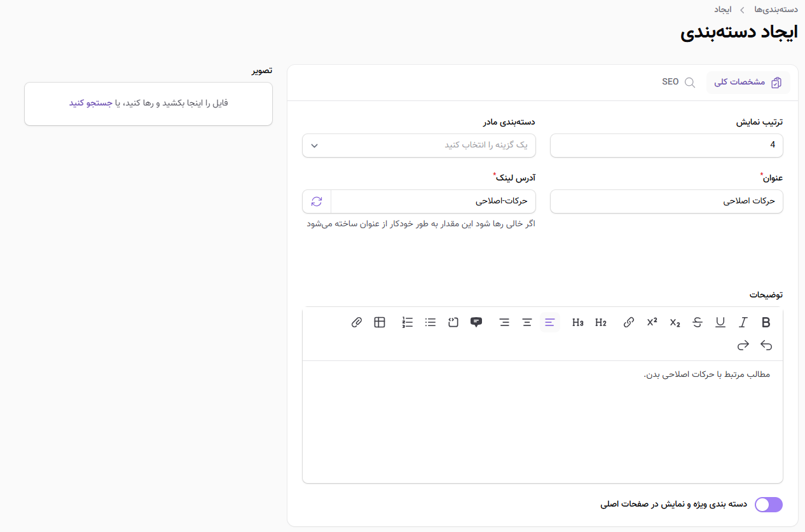
Task: Apply strikethrough in editor toolbar
Action: tap(698, 322)
